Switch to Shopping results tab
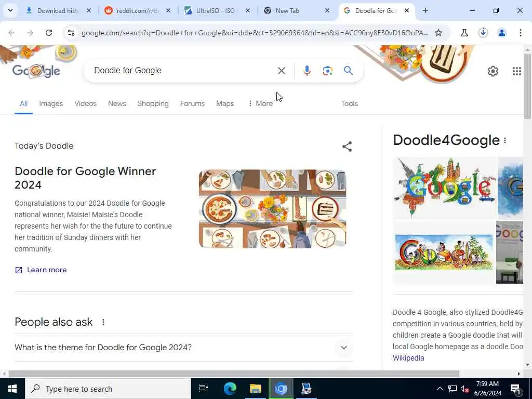532x399 pixels. 153,103
